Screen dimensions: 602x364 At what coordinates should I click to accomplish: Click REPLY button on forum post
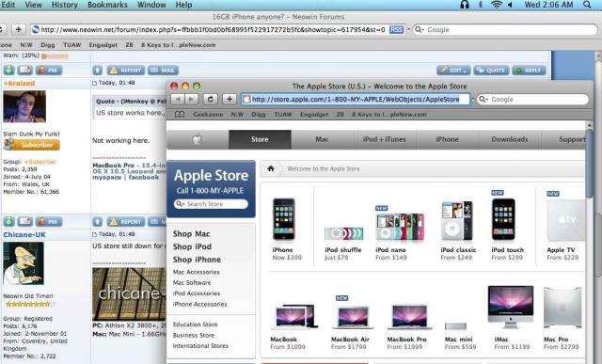point(529,71)
